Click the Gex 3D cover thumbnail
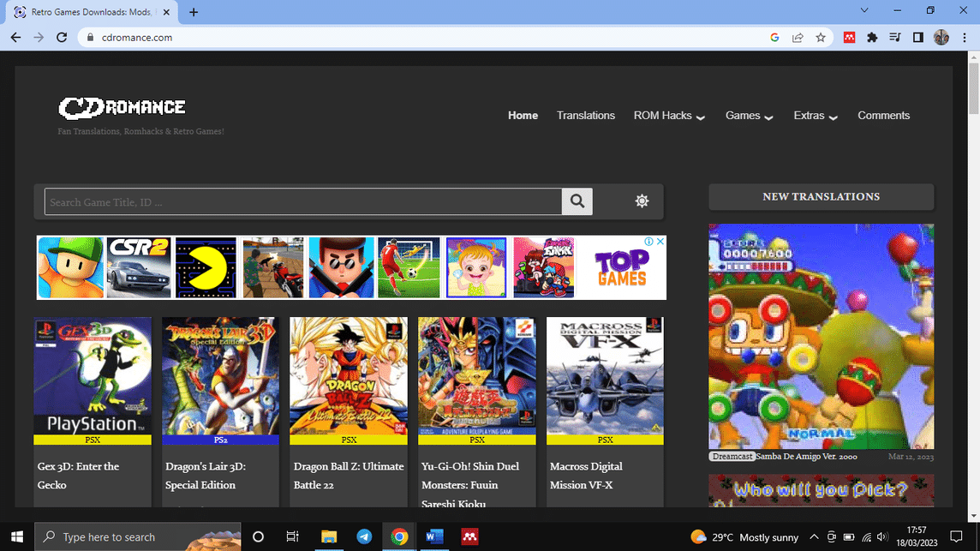 (x=93, y=376)
